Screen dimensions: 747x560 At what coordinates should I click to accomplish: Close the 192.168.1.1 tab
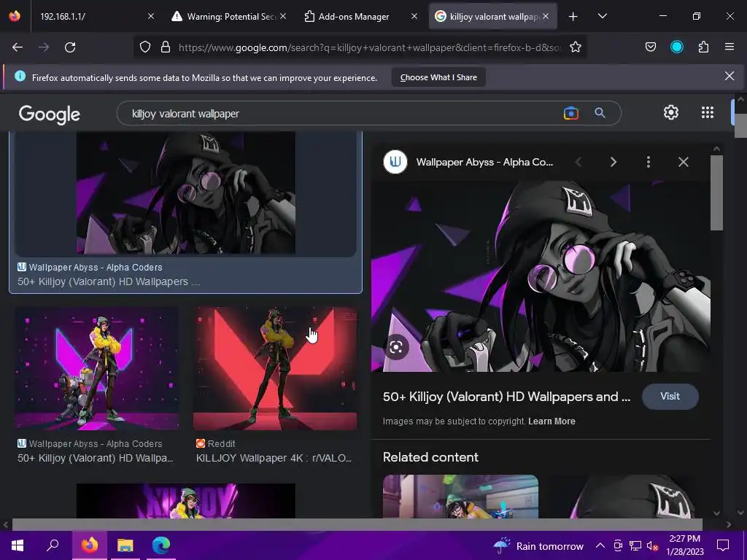[x=150, y=16]
